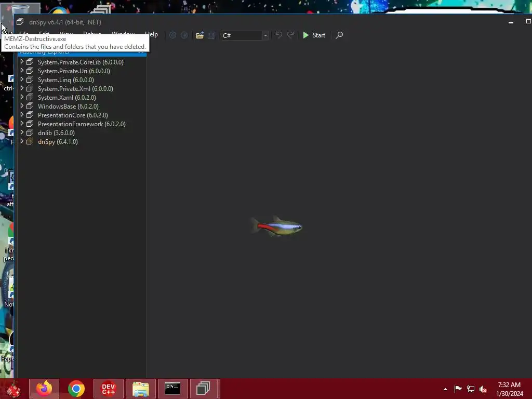Image resolution: width=532 pixels, height=399 pixels.
Task: Click the assembly icon beside WindowsBase
Action: click(30, 106)
